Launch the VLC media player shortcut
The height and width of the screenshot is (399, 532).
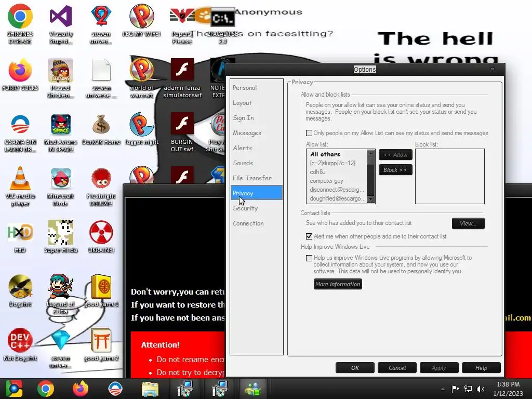pos(20,186)
